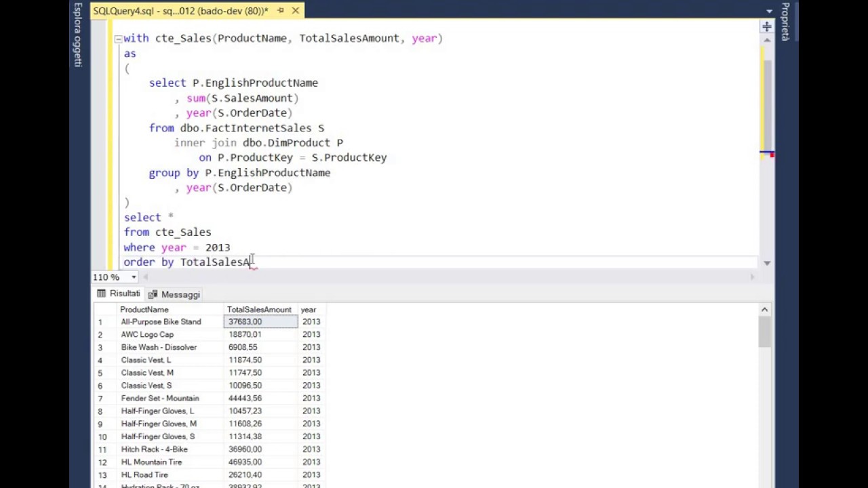Switch to the Risultati tab
This screenshot has width=868, height=488.
[119, 294]
